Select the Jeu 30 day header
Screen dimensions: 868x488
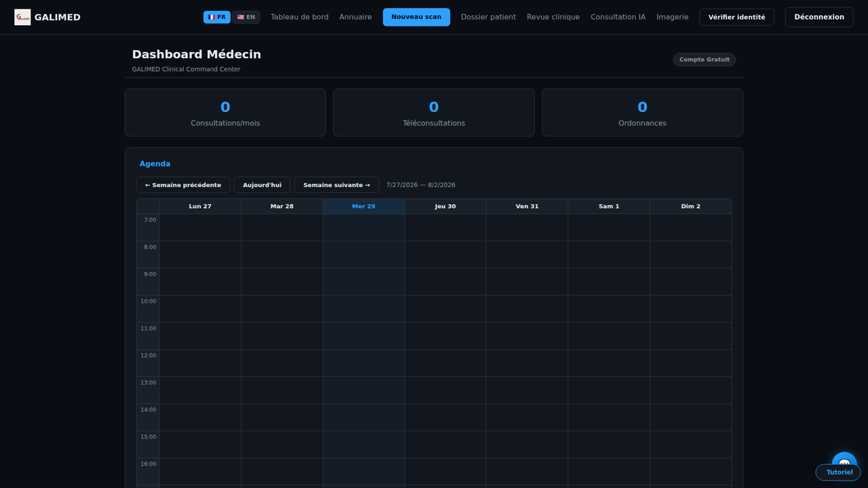[x=446, y=206]
